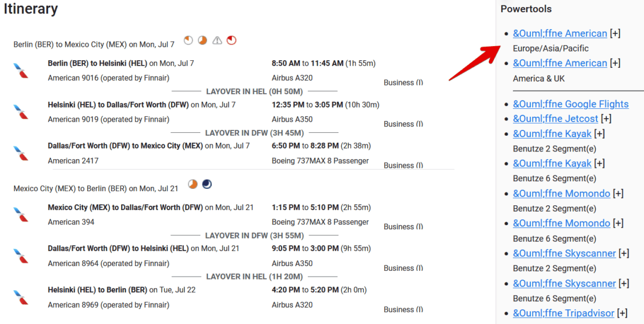Viewport: 644px width, 324px height.
Task: Click the first clock icon after Jul 7 header
Action: 188,40
